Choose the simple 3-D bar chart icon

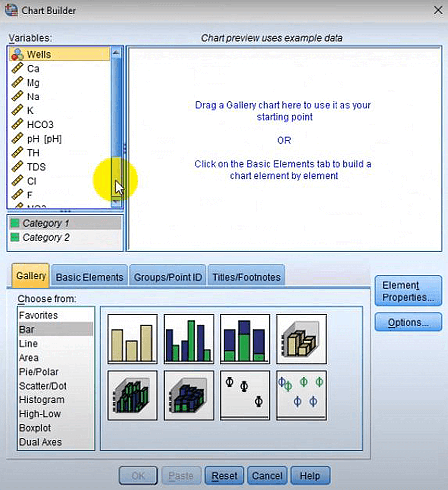pos(301,339)
